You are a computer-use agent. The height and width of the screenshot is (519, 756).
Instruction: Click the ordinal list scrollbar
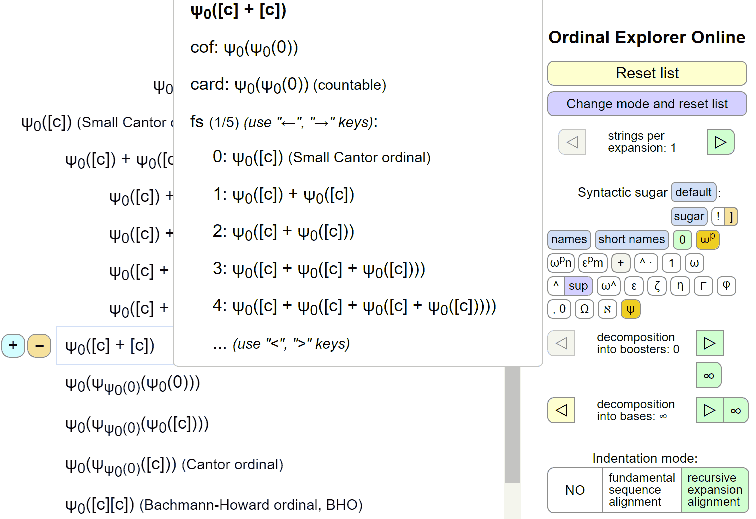[x=512, y=424]
